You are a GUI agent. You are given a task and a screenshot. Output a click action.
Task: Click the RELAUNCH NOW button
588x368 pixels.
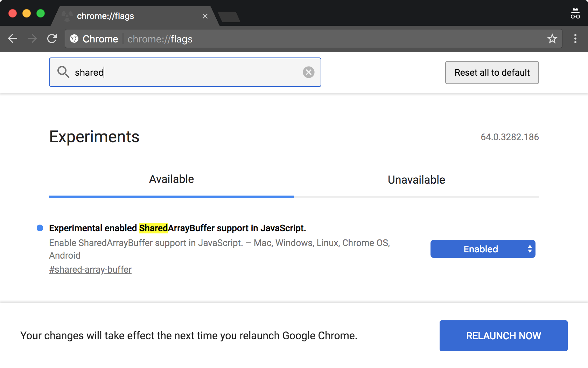coord(503,336)
